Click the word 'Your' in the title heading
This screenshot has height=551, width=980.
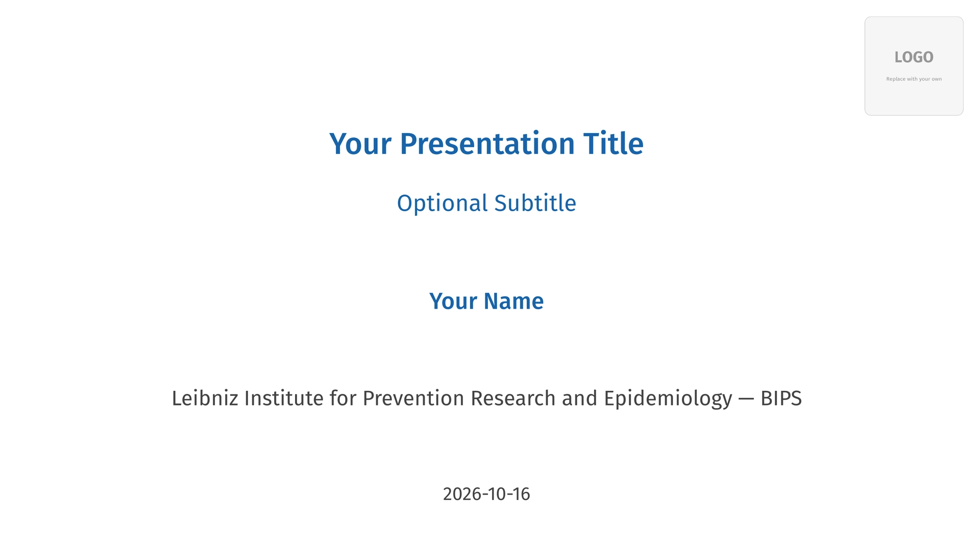[360, 143]
